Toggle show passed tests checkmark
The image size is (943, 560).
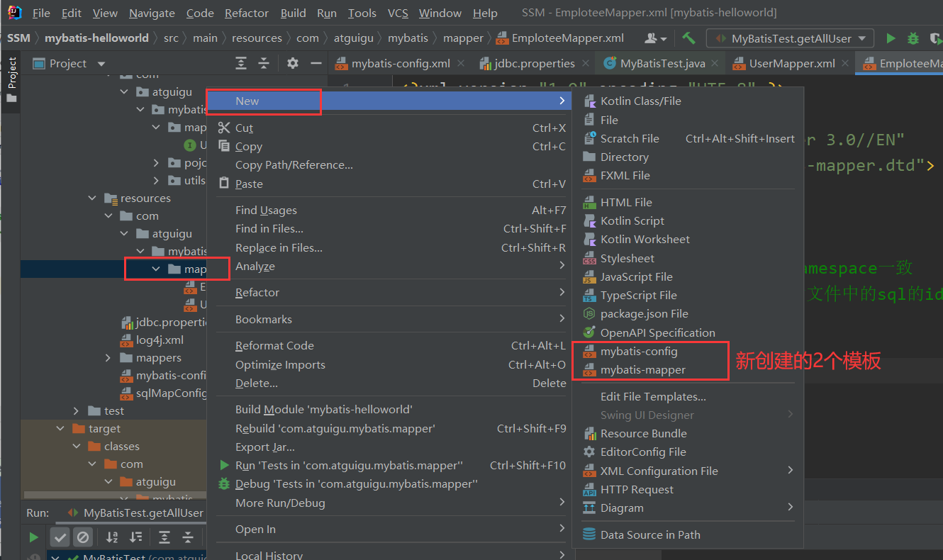pos(60,537)
